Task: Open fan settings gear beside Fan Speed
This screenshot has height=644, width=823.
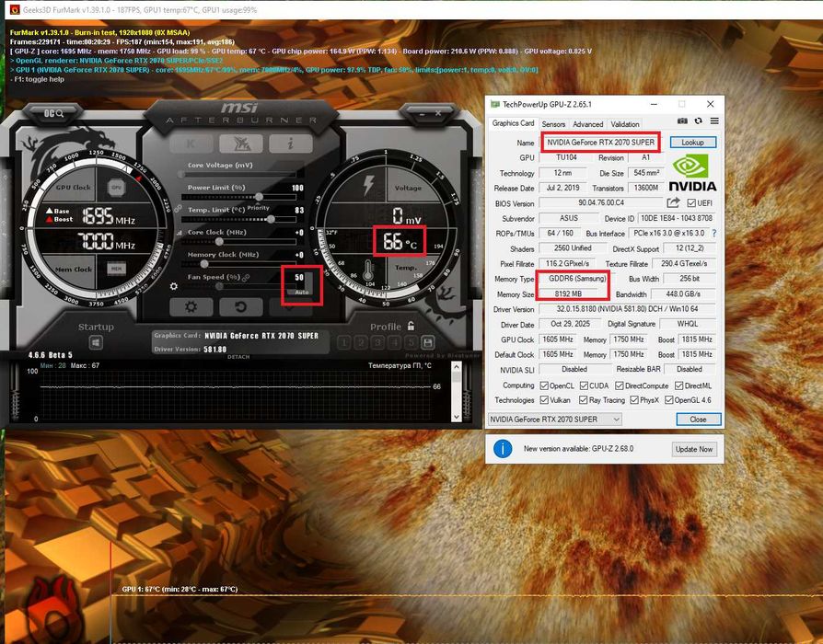Action: coord(174,286)
